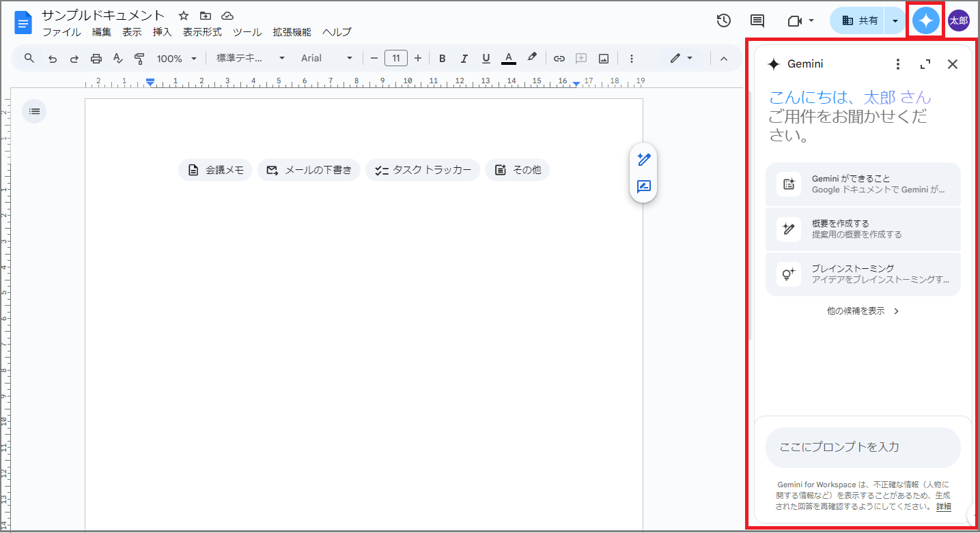Print the document
Viewport: 980px width, 533px height.
point(96,59)
